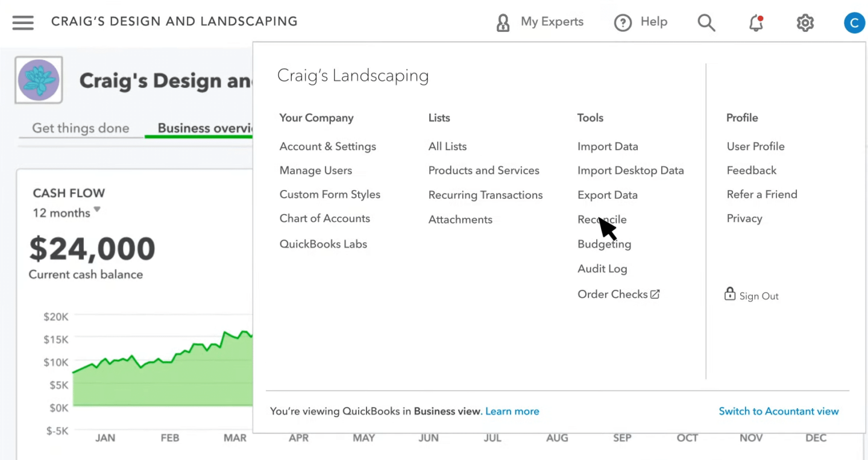The width and height of the screenshot is (868, 460).
Task: Click the Help label text
Action: click(654, 22)
